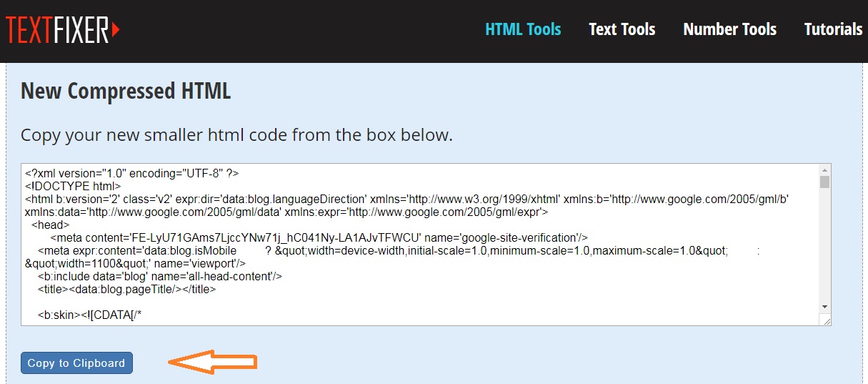Click the textarea resize handle

click(x=827, y=321)
